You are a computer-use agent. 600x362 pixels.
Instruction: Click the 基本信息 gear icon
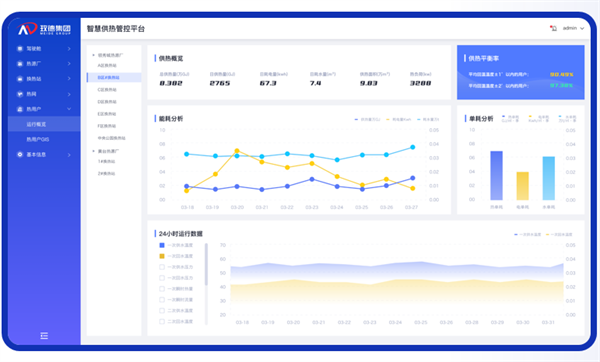[x=20, y=155]
